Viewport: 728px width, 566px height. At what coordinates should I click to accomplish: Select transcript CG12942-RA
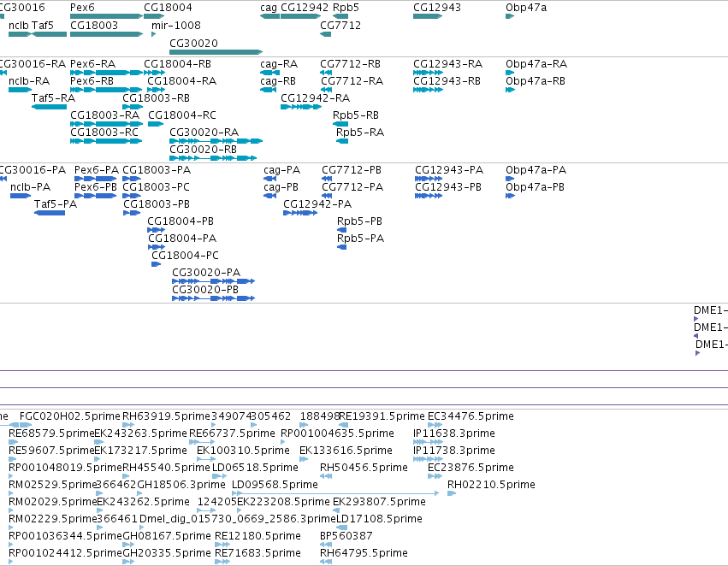(301, 107)
